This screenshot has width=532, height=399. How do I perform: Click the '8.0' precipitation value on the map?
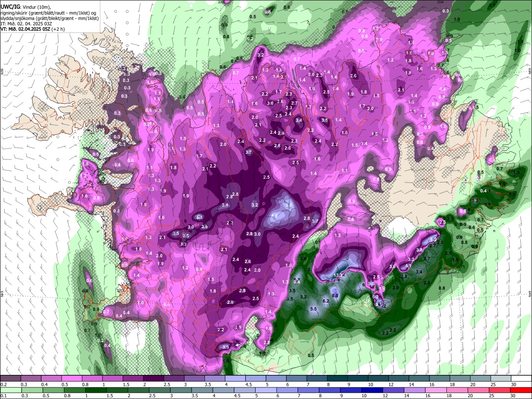coord(335,296)
